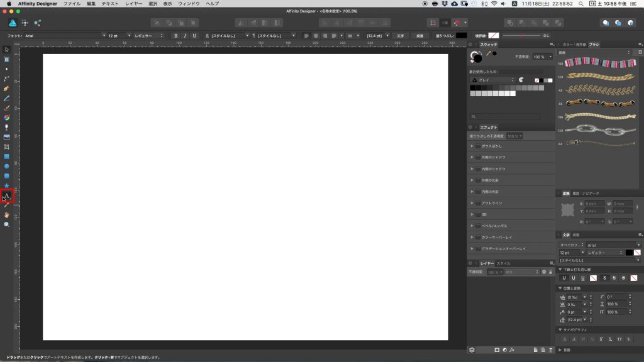
Task: Click the 段落 button in context toolbar
Action: point(419,36)
